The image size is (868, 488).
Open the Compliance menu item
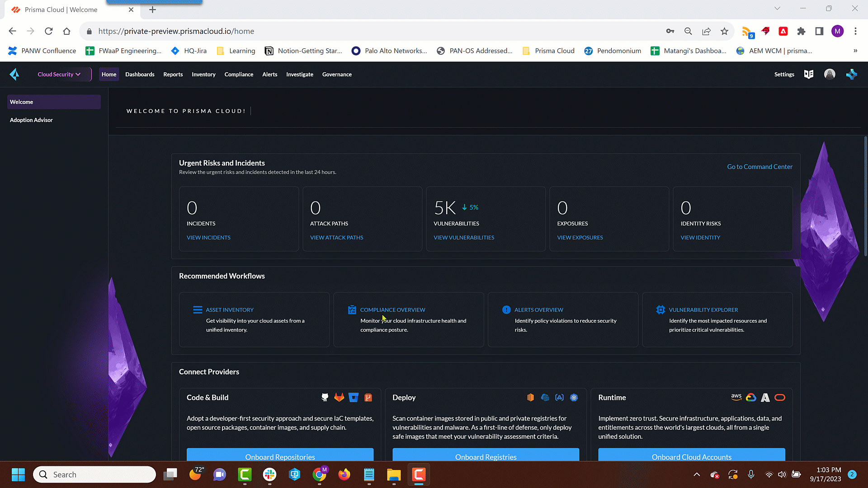coord(239,75)
